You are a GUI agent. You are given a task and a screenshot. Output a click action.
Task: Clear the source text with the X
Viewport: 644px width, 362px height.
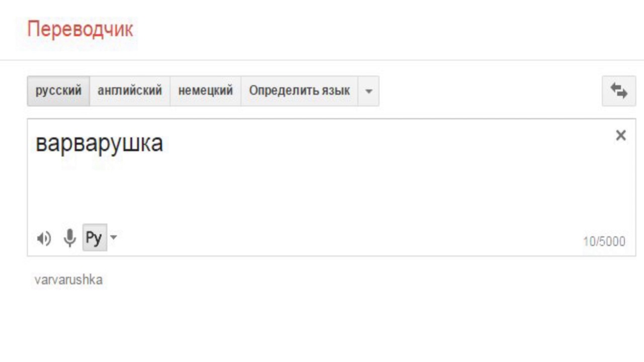621,135
